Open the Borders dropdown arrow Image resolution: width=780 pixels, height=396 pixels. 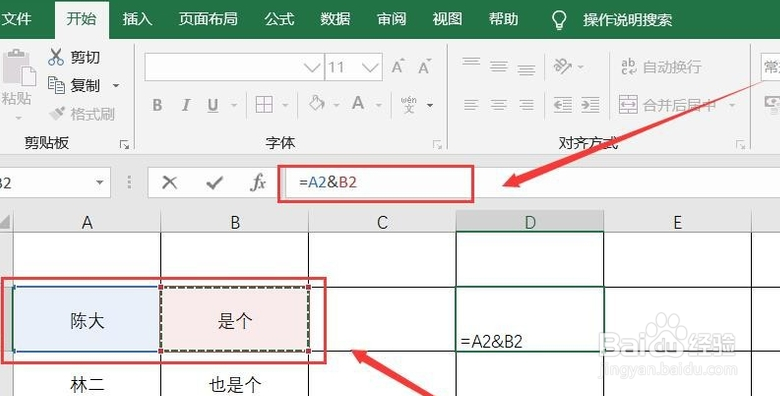click(x=285, y=105)
